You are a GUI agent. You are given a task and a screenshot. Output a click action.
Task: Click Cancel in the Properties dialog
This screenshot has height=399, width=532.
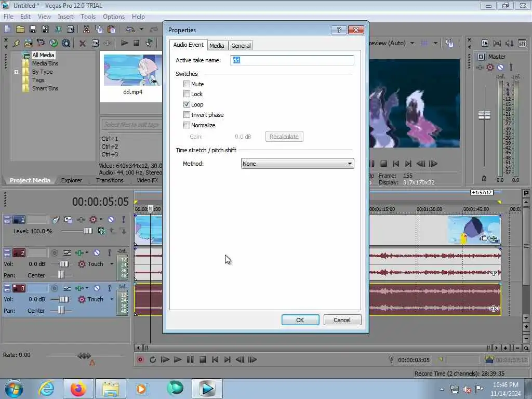tap(342, 320)
